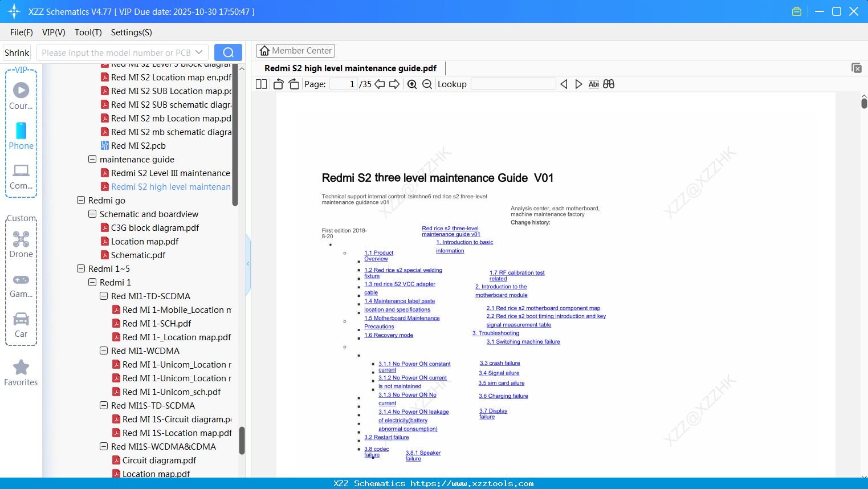Open Schematic.pdf under Redmi go
This screenshot has height=489, width=868.
[133, 255]
